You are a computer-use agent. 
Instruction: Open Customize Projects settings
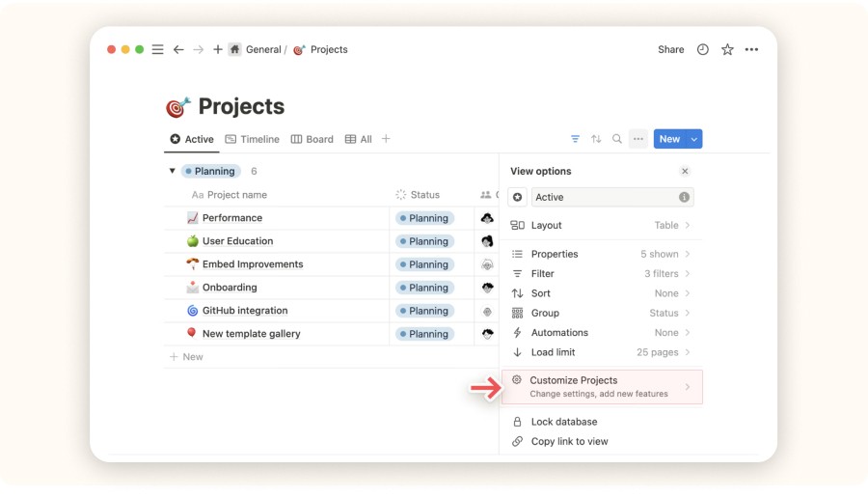point(602,387)
